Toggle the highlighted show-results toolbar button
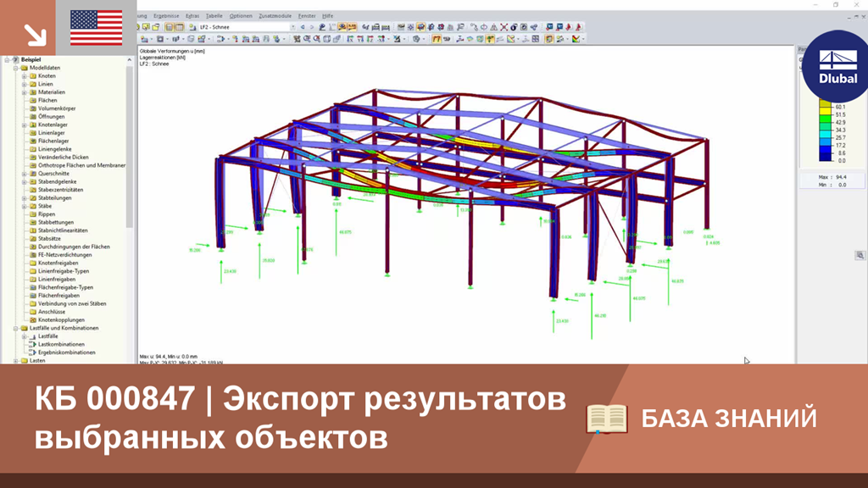This screenshot has width=868, height=488. (342, 27)
